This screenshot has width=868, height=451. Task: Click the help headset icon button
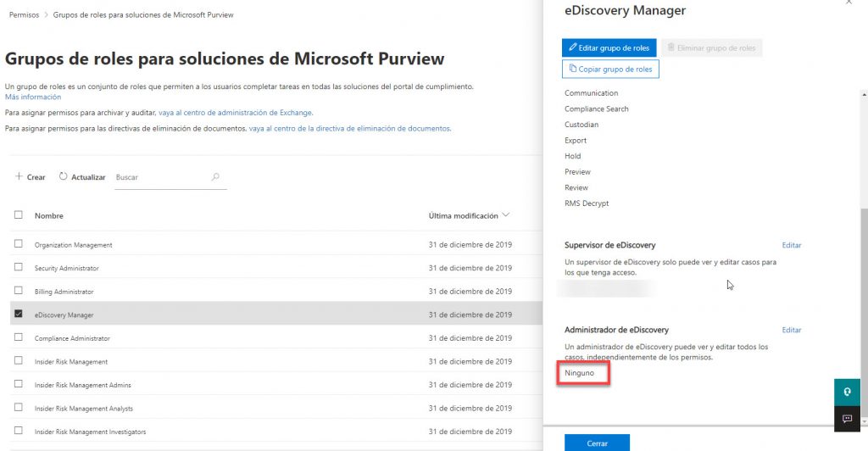click(847, 392)
